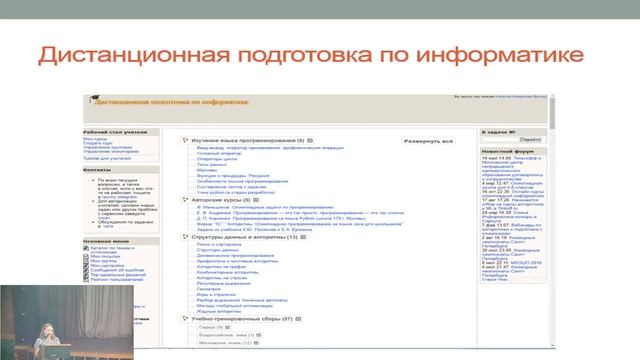Viewport: 640px width, 360px height.
Task: Click the icon beside "Каталог по темам и источникам"
Action: [x=86, y=248]
